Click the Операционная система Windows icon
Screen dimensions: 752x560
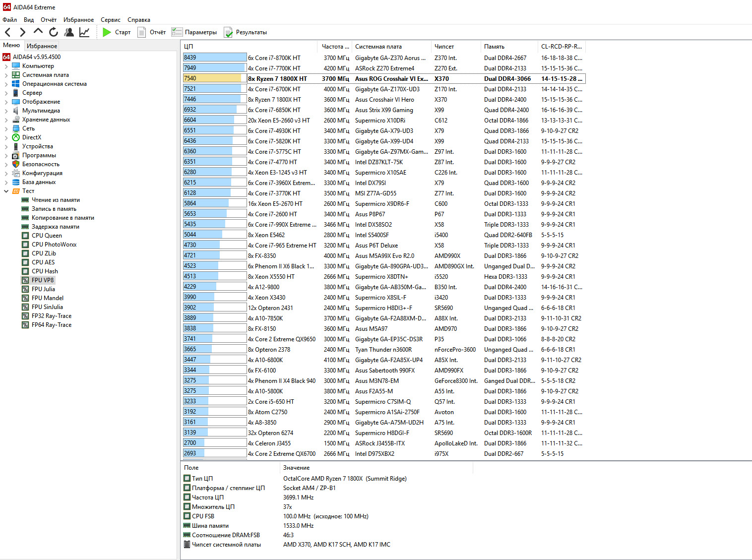click(16, 84)
